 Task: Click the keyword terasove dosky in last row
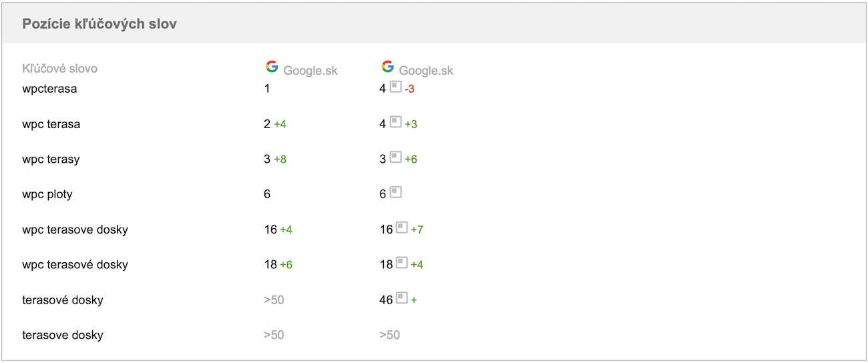point(63,335)
